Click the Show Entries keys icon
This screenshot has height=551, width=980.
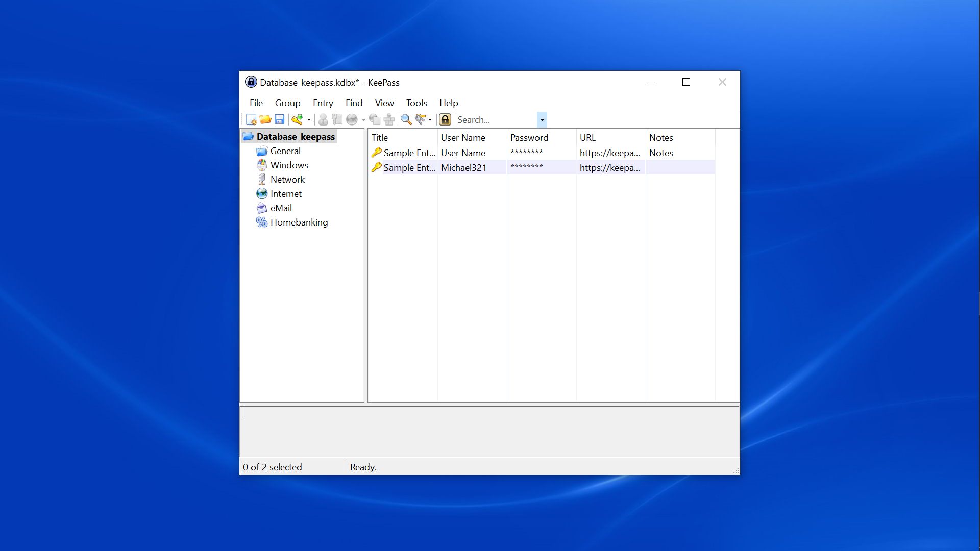pyautogui.click(x=420, y=119)
